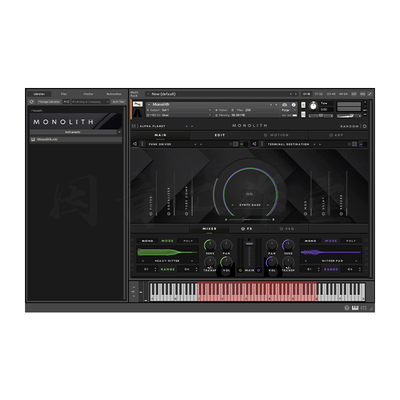Image resolution: width=400 pixels, height=400 pixels.
Task: Switch to the Files tab
Action: (64, 94)
